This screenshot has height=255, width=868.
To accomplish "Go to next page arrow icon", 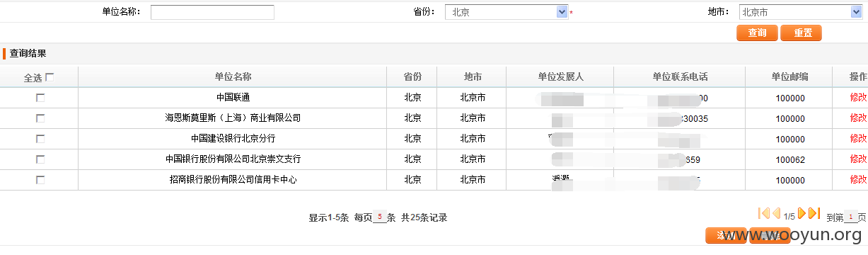I will click(x=802, y=212).
